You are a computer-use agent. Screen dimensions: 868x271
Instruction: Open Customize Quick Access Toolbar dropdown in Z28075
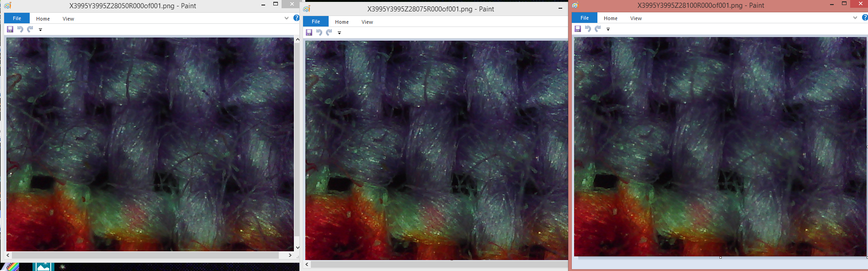[339, 33]
